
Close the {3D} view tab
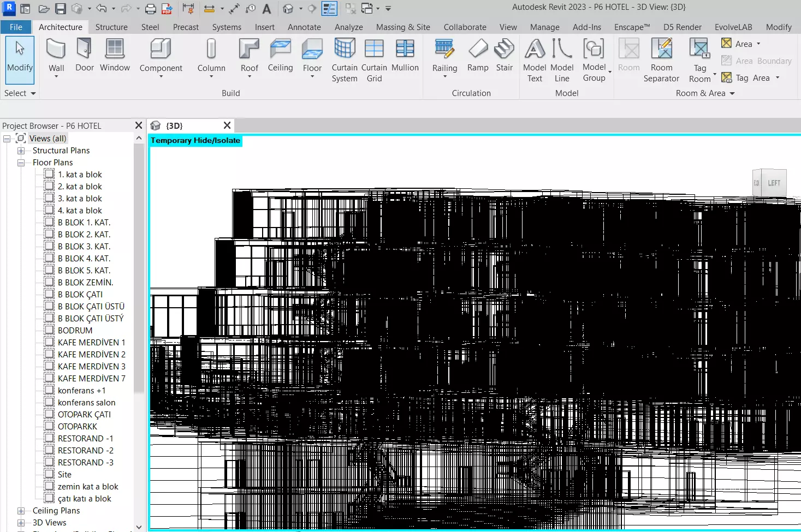(227, 125)
